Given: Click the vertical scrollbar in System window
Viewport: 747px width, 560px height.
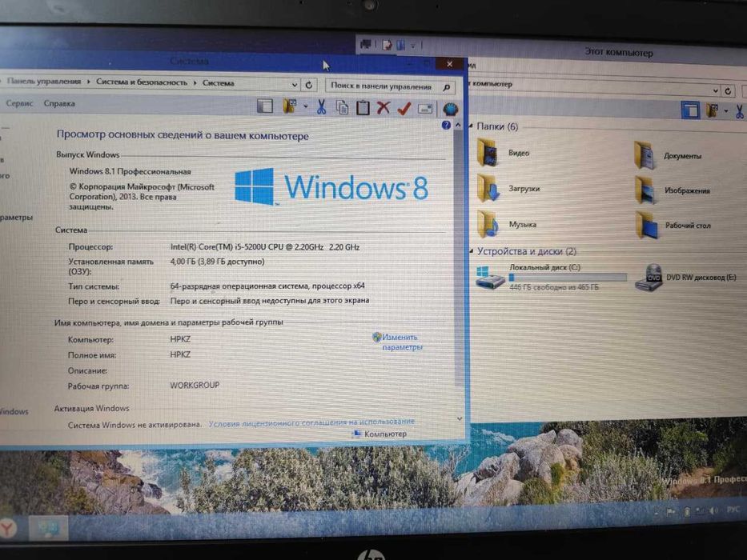Looking at the screenshot, I should pos(458,257).
